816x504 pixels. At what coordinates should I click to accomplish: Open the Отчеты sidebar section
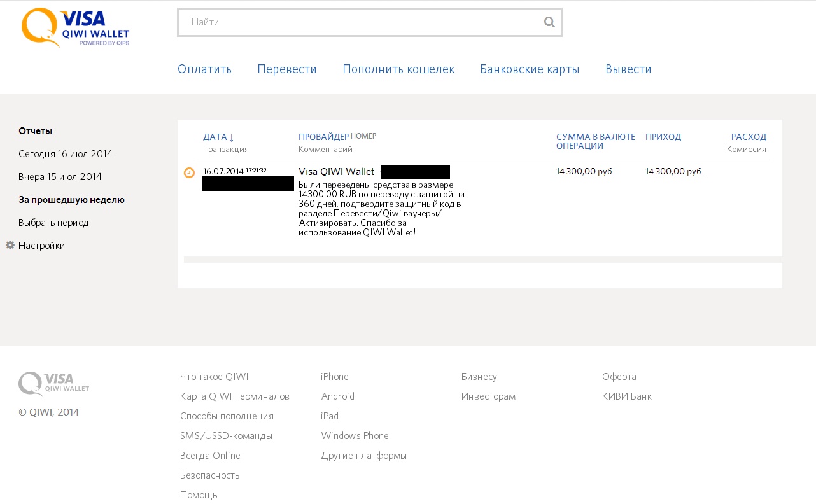tap(35, 131)
